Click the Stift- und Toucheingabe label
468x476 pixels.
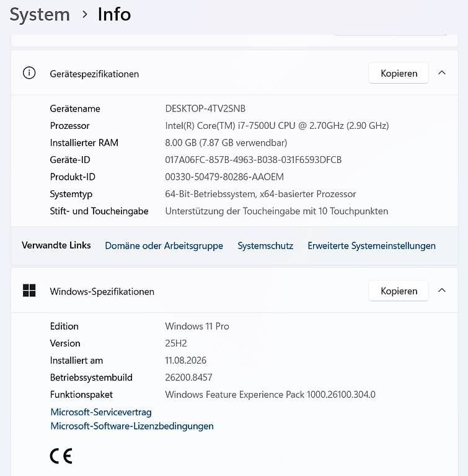99,211
